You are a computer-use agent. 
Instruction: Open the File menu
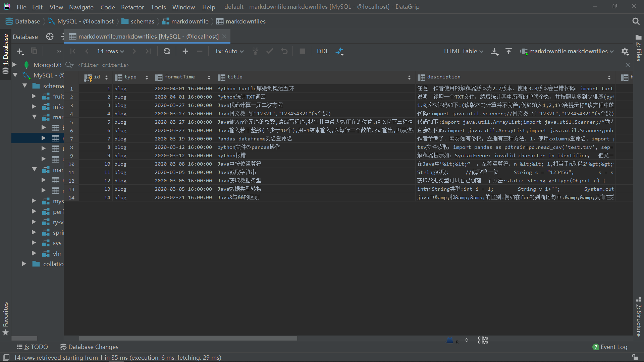click(21, 7)
